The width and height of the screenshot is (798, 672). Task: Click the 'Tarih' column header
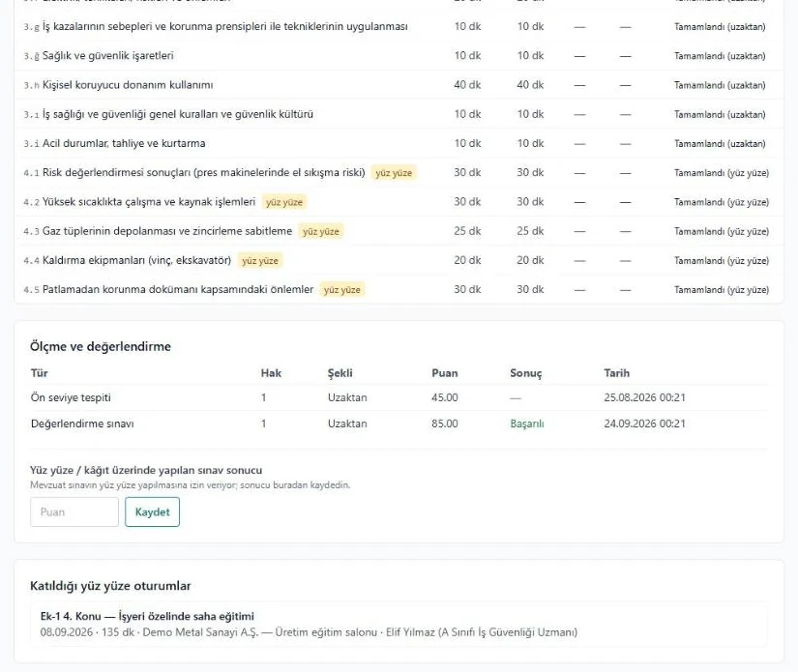pyautogui.click(x=617, y=373)
